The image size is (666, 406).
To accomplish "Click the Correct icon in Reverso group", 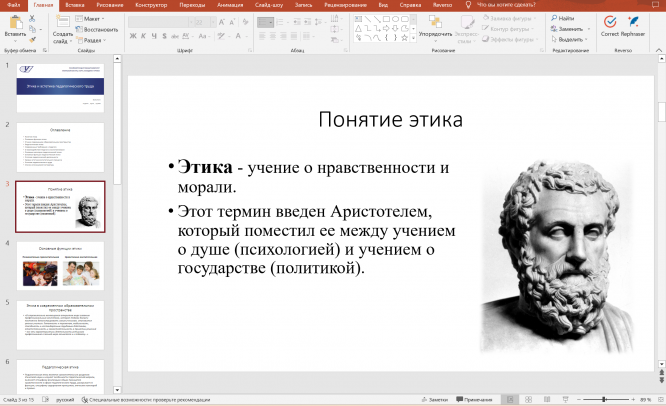I will pyautogui.click(x=609, y=23).
